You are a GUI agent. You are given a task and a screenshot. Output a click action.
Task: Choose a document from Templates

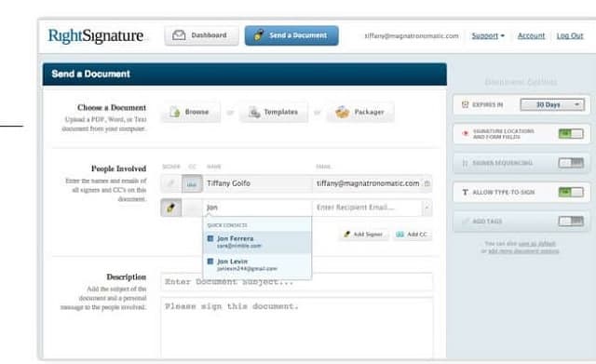(x=273, y=112)
